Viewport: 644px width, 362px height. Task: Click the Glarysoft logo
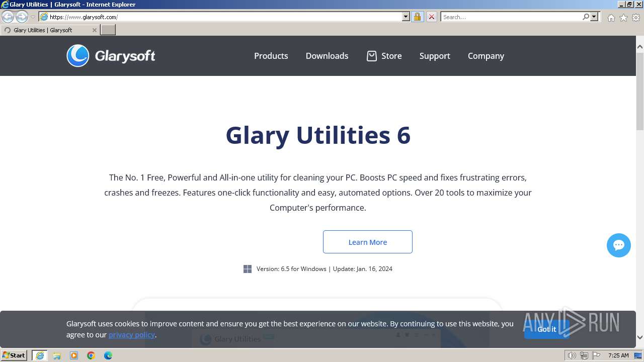[x=111, y=56]
